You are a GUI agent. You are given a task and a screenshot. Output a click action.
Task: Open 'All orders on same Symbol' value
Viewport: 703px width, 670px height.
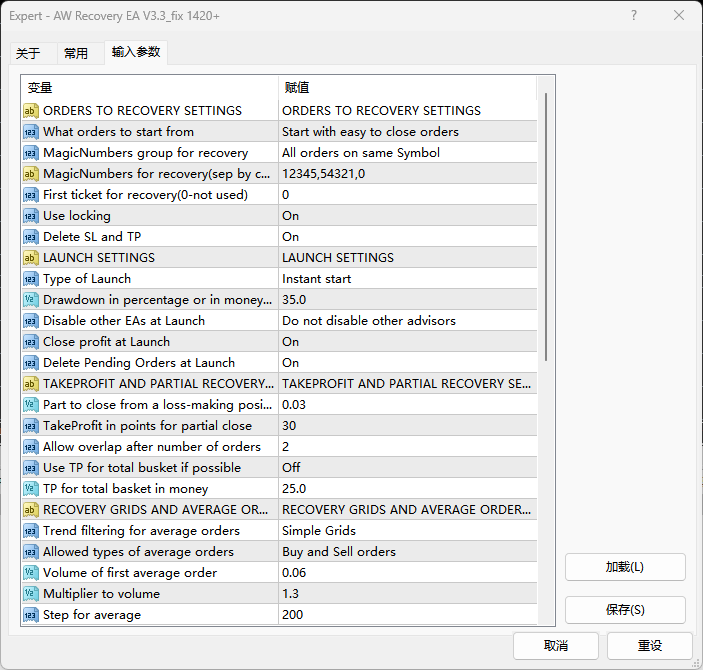[408, 152]
